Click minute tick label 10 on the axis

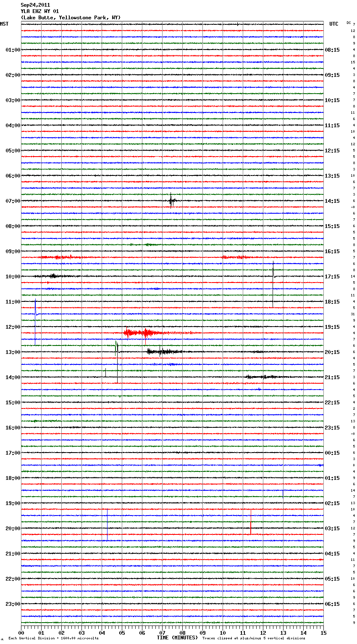coord(223,633)
